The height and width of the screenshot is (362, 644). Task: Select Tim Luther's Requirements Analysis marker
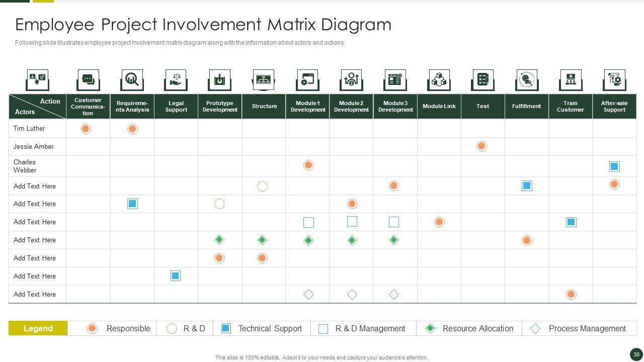pyautogui.click(x=132, y=129)
